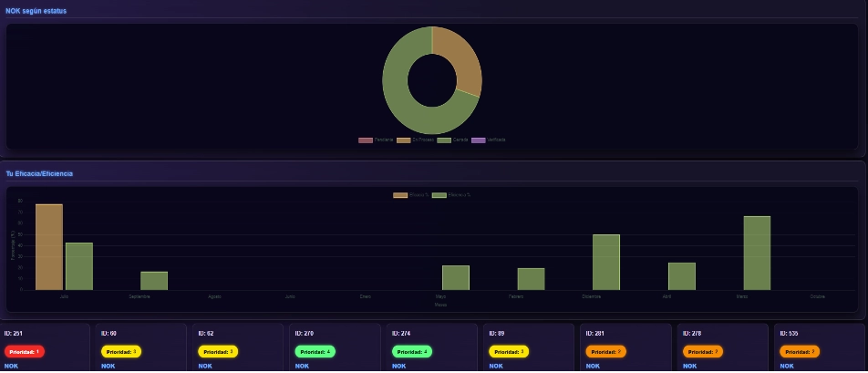Click the 'Abril' axis label
868x373 pixels.
tap(666, 296)
